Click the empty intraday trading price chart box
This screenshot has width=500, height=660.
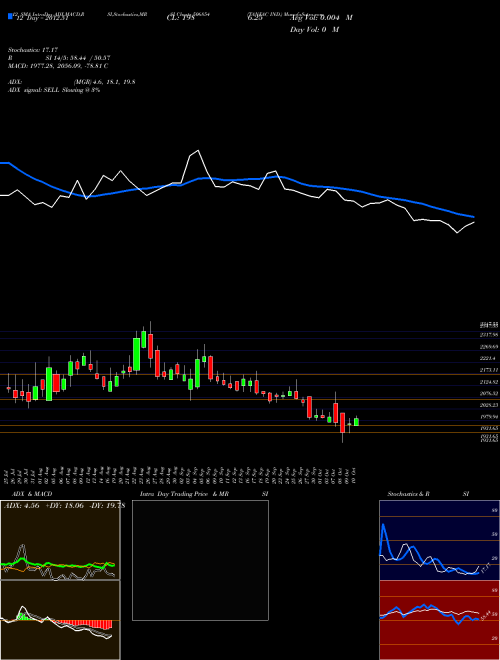click(x=200, y=560)
